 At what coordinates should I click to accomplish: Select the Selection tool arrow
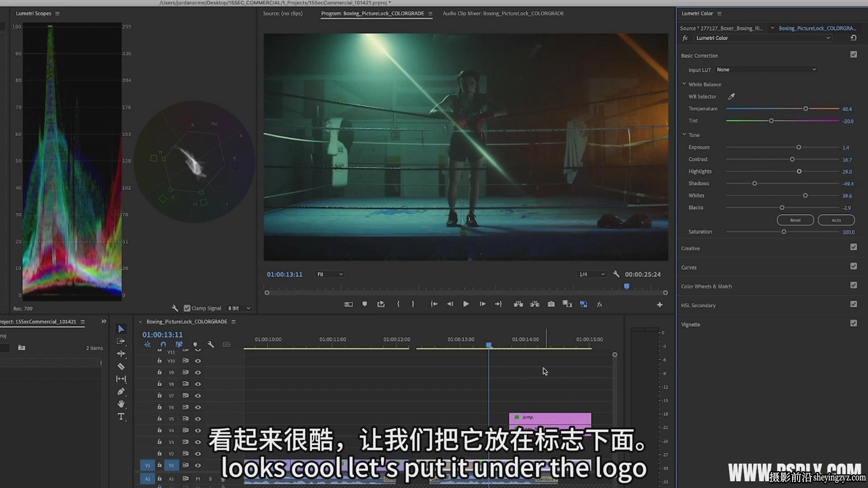(x=121, y=329)
